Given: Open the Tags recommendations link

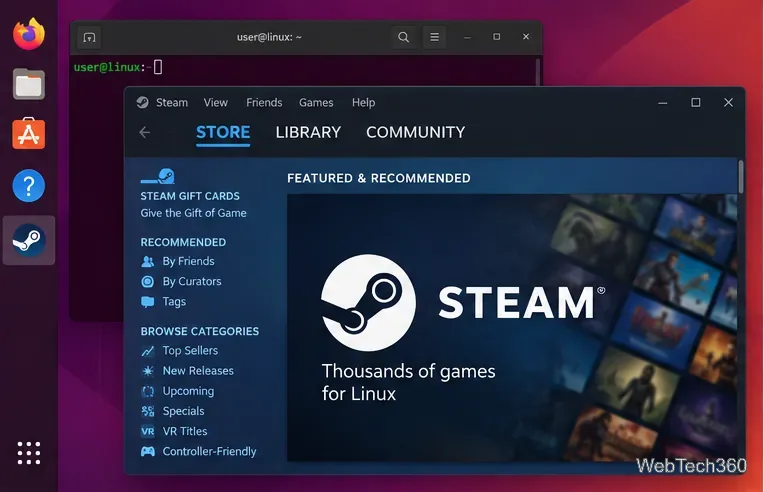Looking at the screenshot, I should pyautogui.click(x=174, y=302).
